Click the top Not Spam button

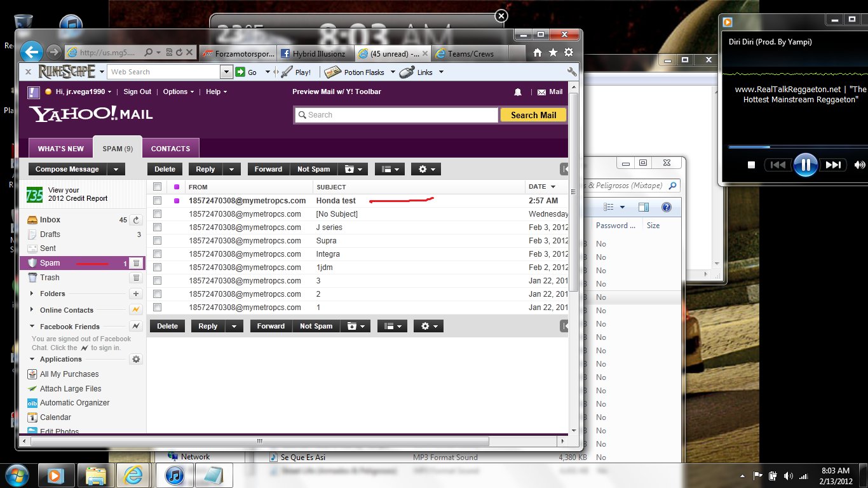(x=314, y=169)
